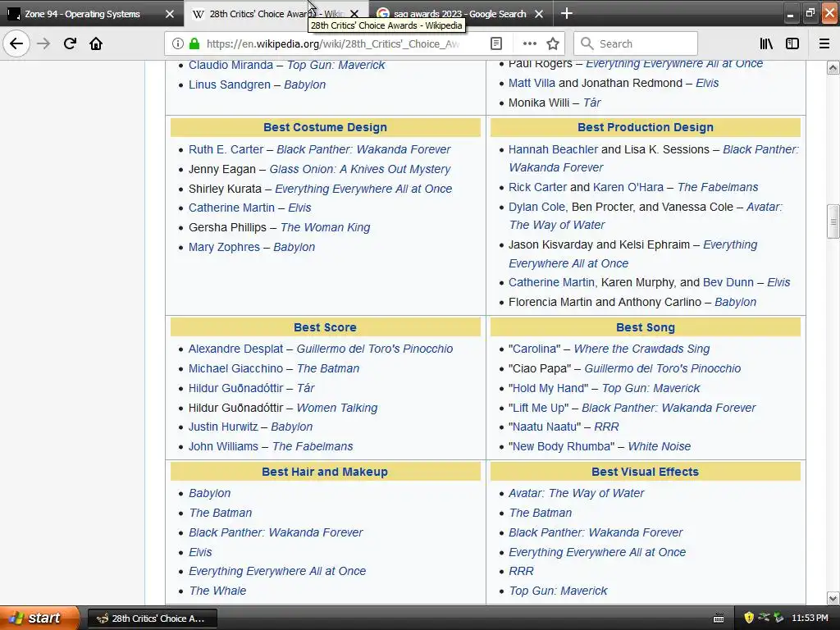Open Glass Onion: A Knives Out Mystery link

359,169
